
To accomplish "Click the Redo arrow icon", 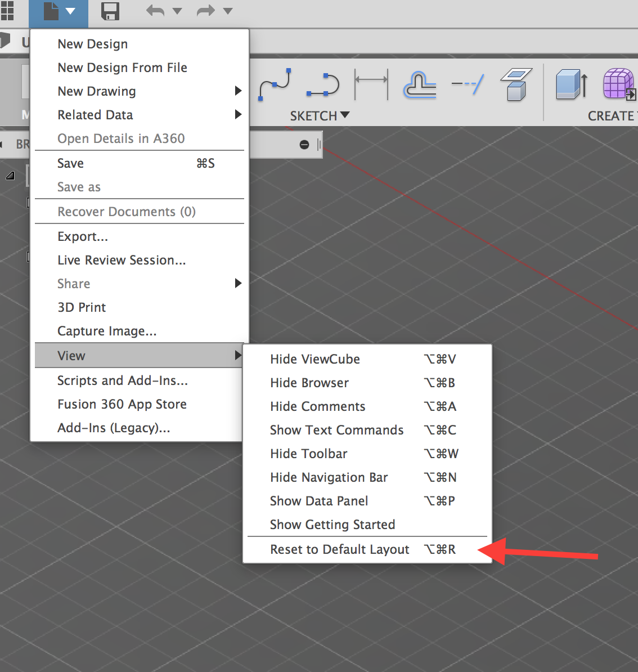I will pyautogui.click(x=206, y=11).
